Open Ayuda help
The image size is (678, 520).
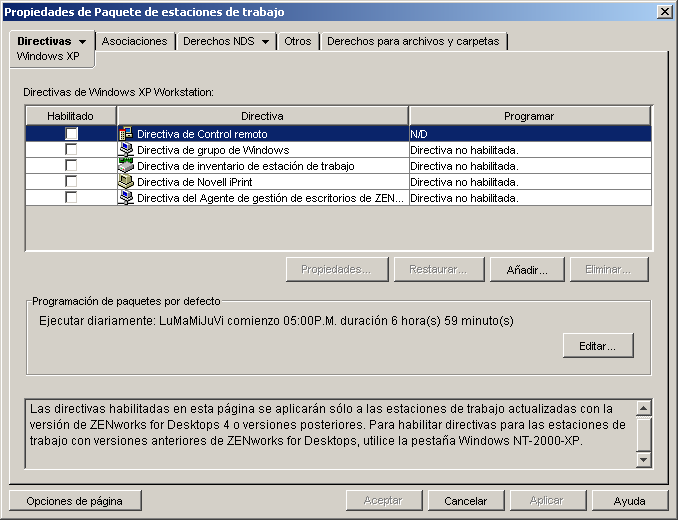tap(630, 501)
